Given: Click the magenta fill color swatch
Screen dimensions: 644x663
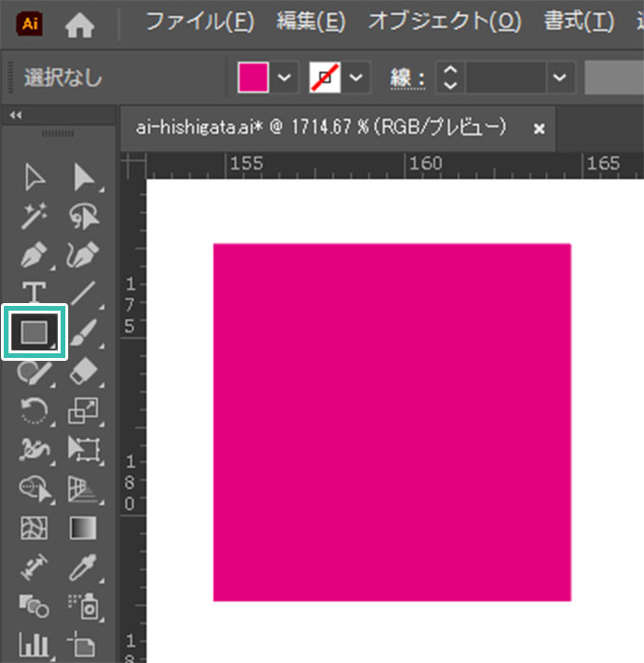Looking at the screenshot, I should coord(254,78).
